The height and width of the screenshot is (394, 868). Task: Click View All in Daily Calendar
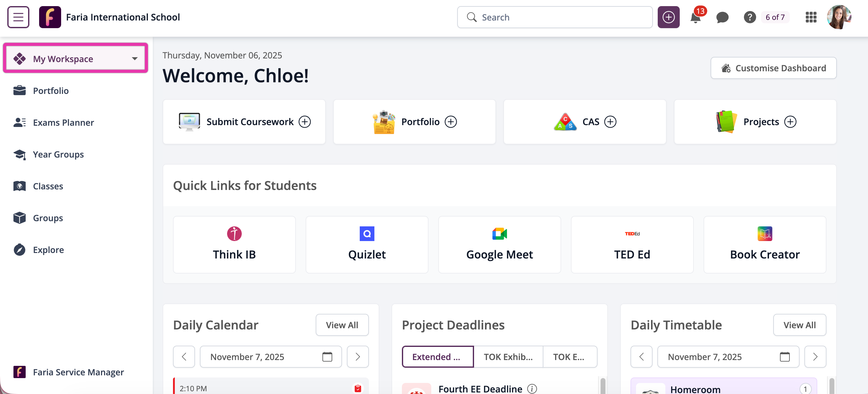point(342,325)
